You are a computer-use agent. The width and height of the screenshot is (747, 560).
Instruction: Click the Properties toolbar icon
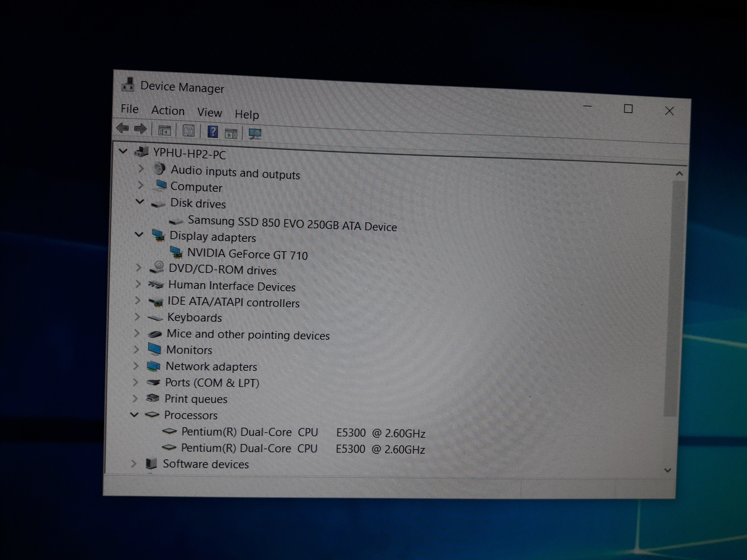(x=188, y=131)
